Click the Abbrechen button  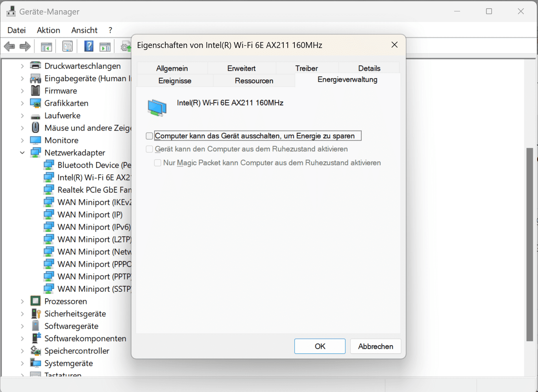375,346
